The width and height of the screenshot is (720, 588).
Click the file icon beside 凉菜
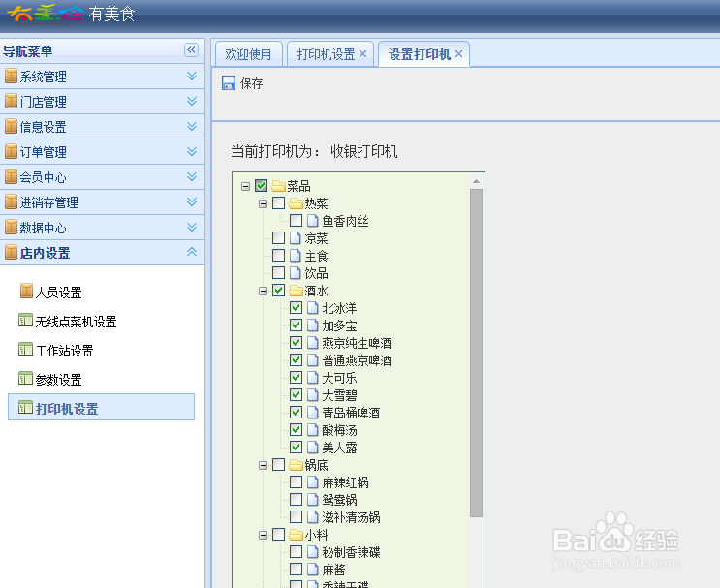tap(296, 238)
